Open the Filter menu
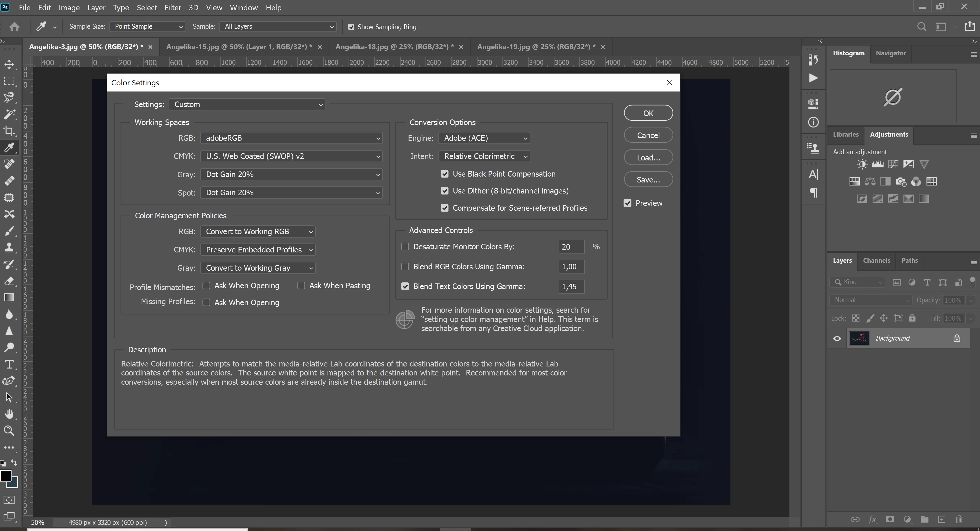Screen dimensions: 980x531 (172, 8)
